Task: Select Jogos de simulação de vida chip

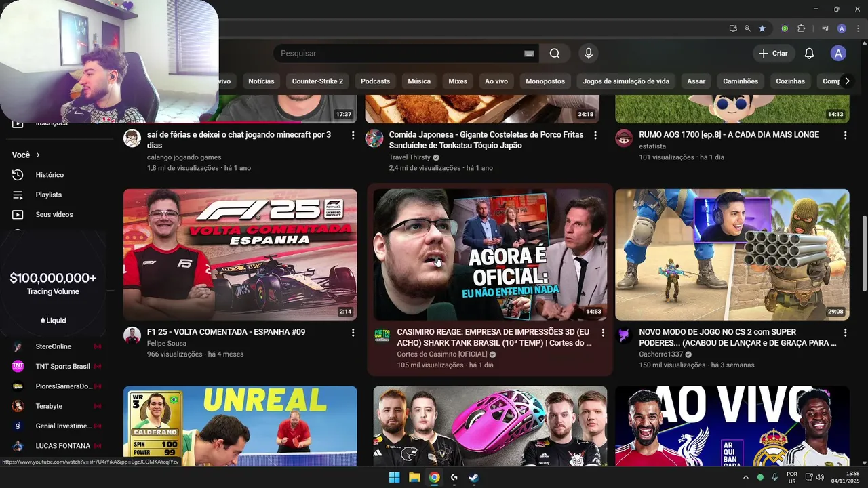Action: pos(626,81)
